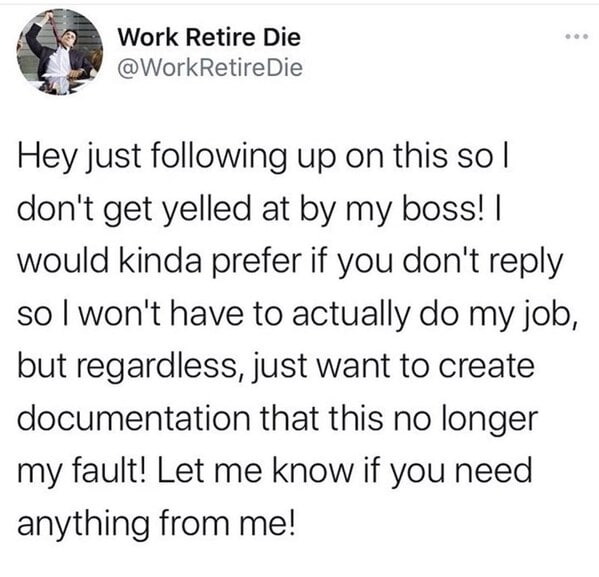The height and width of the screenshot is (577, 599).
Task: Open the three-dot more options menu
Action: 578,37
